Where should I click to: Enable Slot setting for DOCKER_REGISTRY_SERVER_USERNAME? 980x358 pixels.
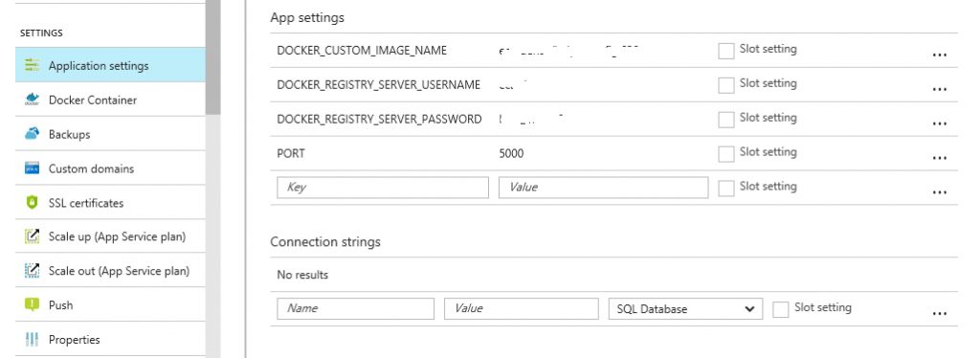pyautogui.click(x=726, y=85)
